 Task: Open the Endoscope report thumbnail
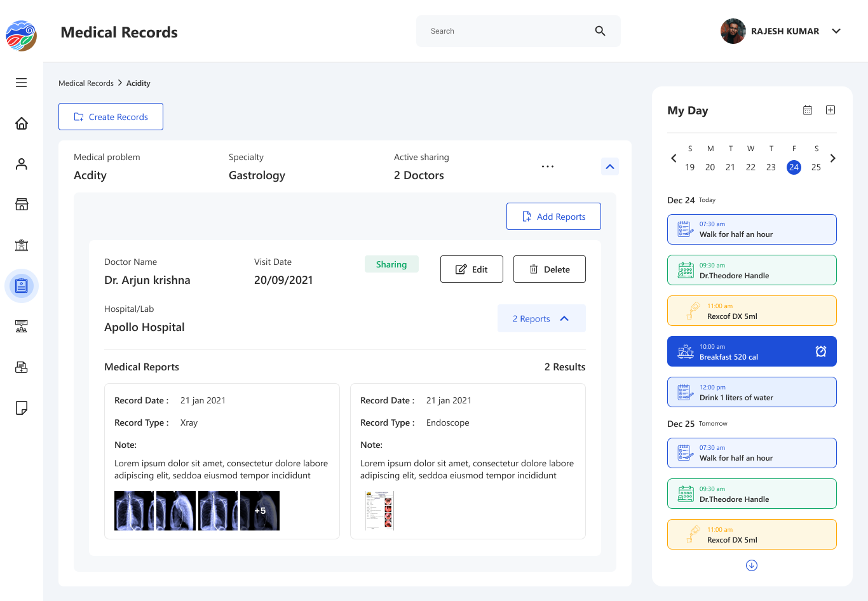(x=379, y=511)
